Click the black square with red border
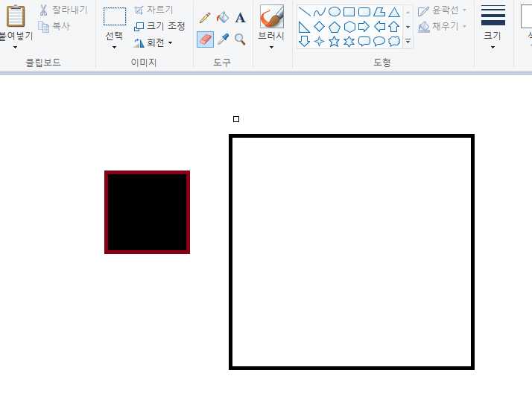532x408 pixels. tap(148, 212)
